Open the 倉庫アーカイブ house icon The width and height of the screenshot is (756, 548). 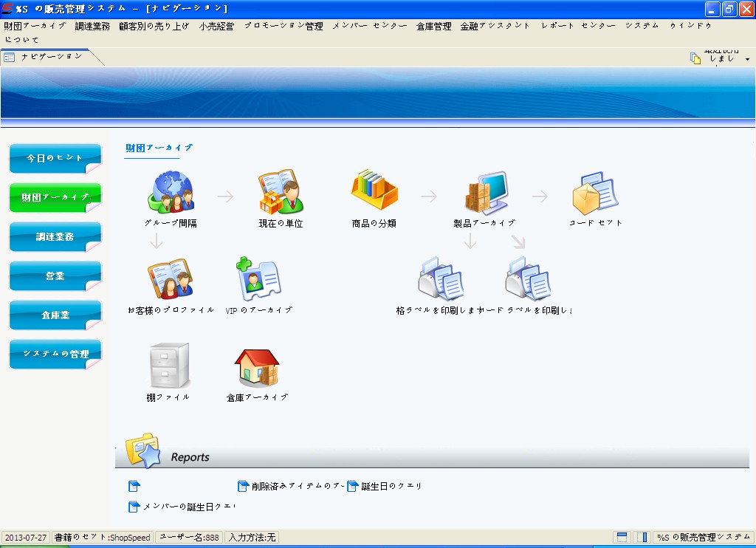point(257,367)
